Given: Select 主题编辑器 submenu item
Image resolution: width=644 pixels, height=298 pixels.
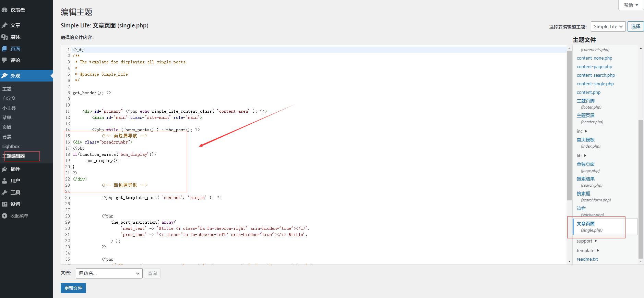Looking at the screenshot, I should pos(14,156).
